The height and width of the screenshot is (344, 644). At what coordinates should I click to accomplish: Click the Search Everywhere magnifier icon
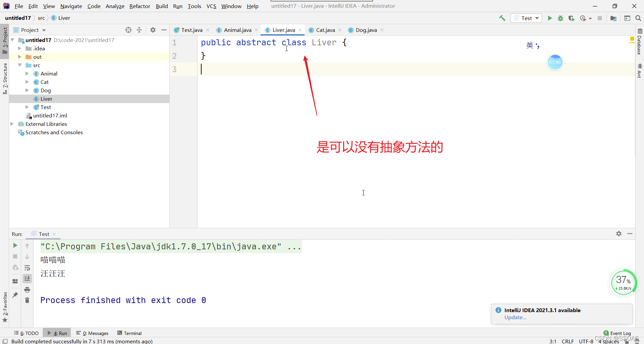click(x=638, y=18)
